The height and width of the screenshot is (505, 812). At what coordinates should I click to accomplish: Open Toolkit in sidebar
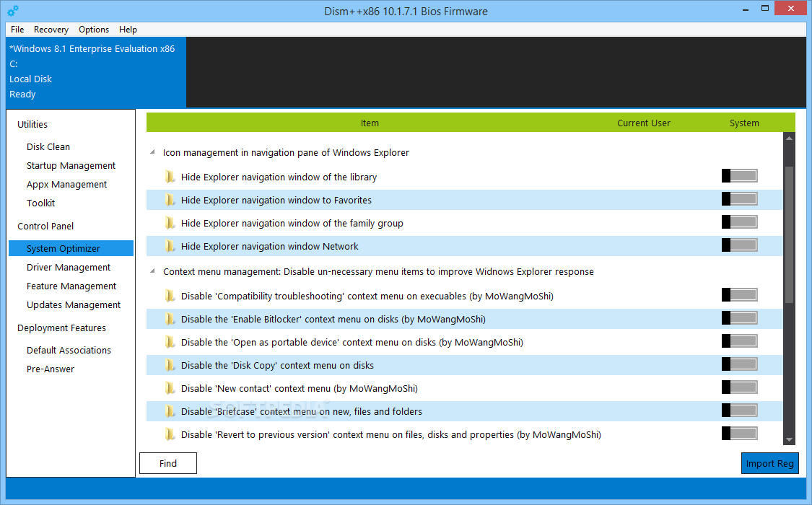pyautogui.click(x=41, y=203)
